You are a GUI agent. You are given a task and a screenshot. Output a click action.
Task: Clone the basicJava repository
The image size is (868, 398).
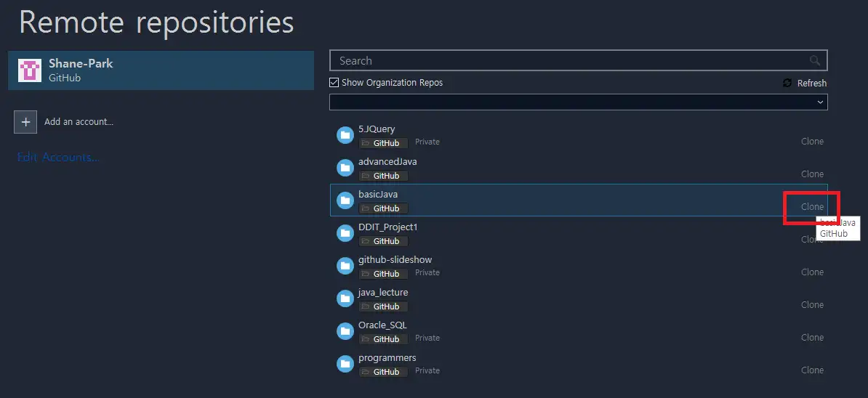click(812, 207)
